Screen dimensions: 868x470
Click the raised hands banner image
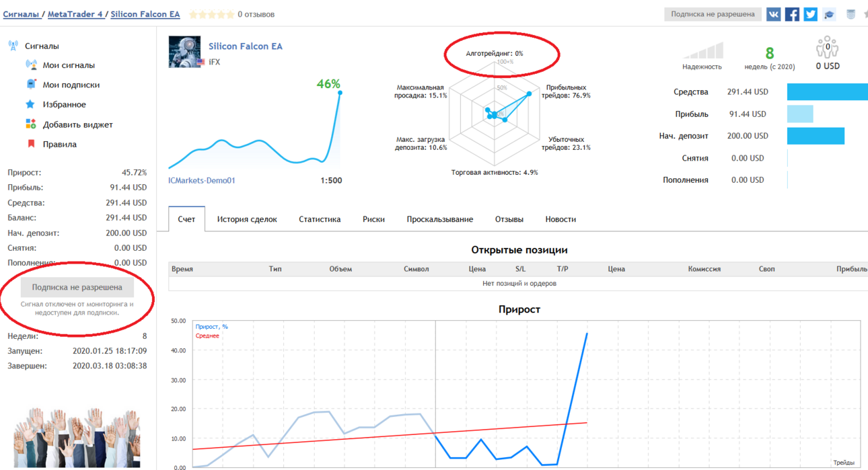click(77, 438)
